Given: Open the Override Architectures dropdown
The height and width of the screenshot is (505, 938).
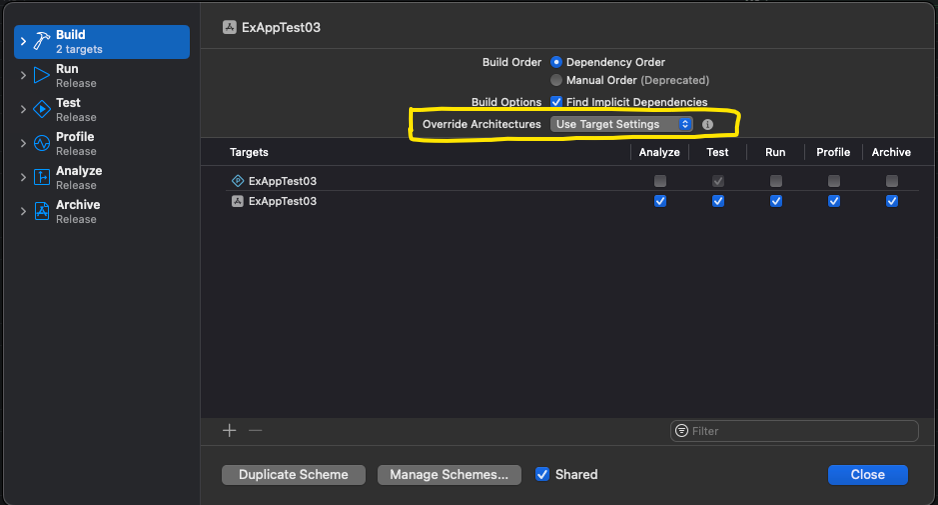Looking at the screenshot, I should [x=621, y=124].
